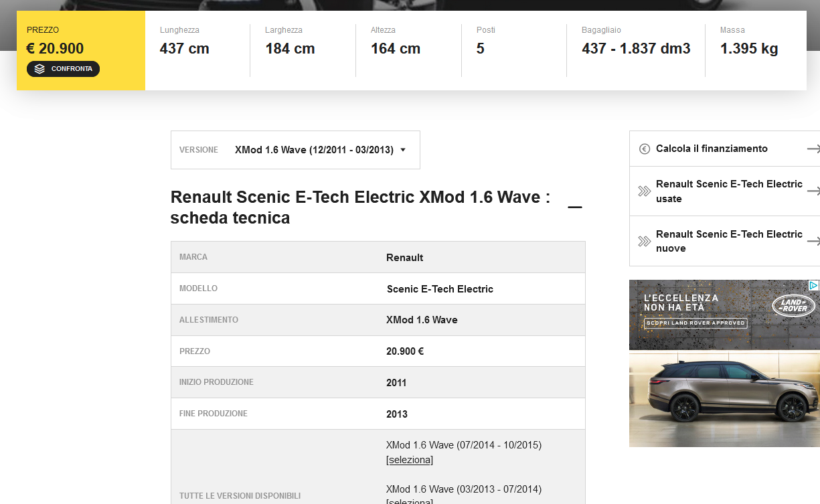This screenshot has height=504, width=820.
Task: Click the MODELLO row label
Action: pyautogui.click(x=198, y=288)
